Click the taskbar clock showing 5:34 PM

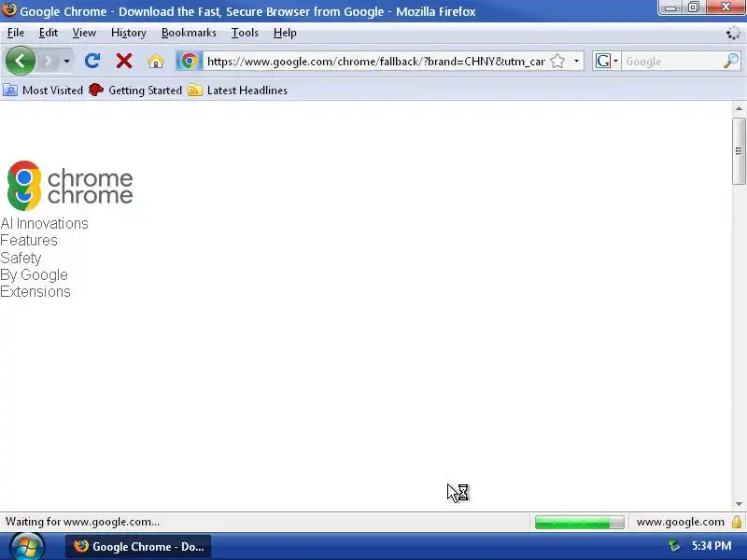coord(712,546)
